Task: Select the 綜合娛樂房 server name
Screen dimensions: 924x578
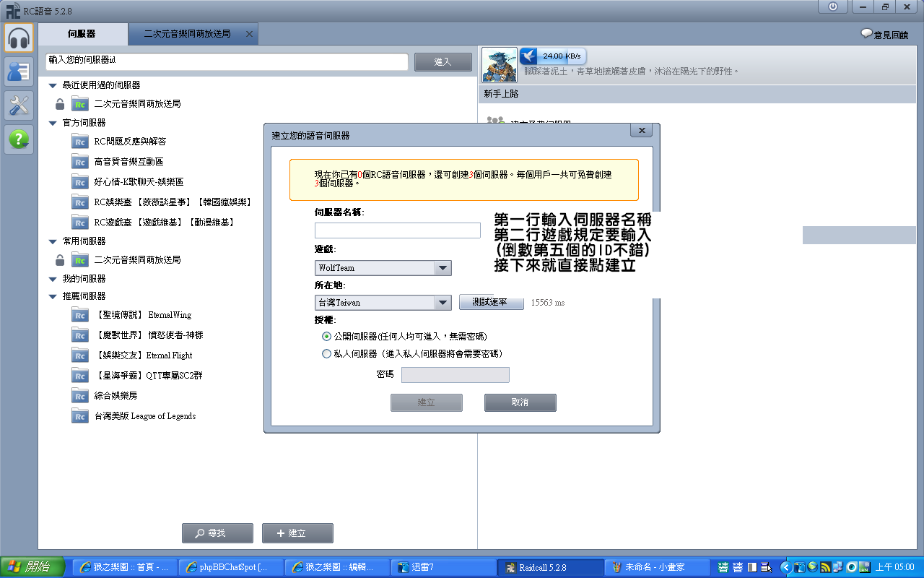Action: (x=115, y=396)
